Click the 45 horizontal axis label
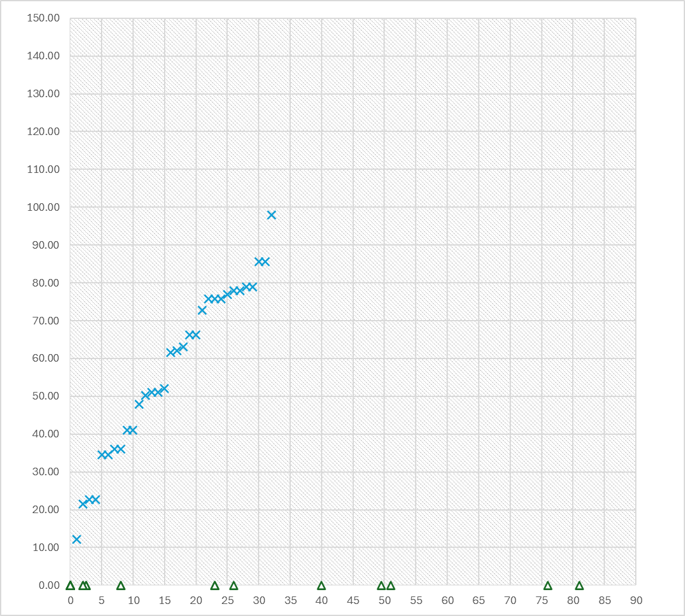685x616 pixels. click(353, 600)
